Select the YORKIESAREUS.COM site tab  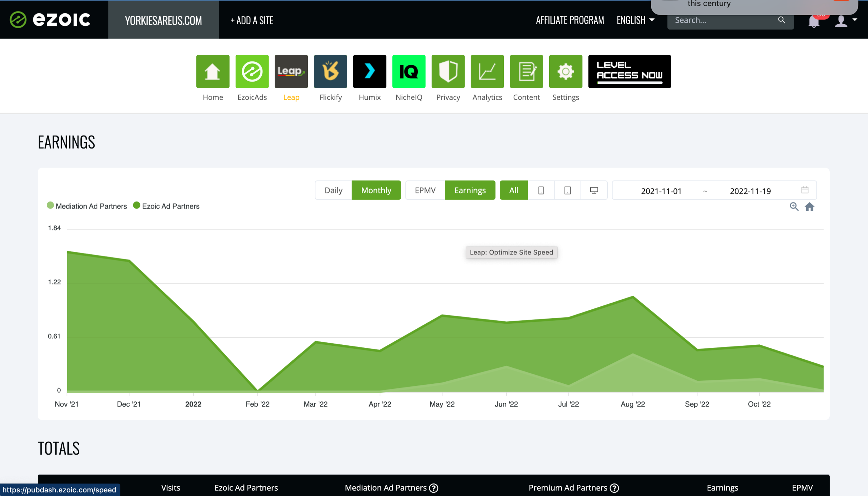[x=163, y=20]
